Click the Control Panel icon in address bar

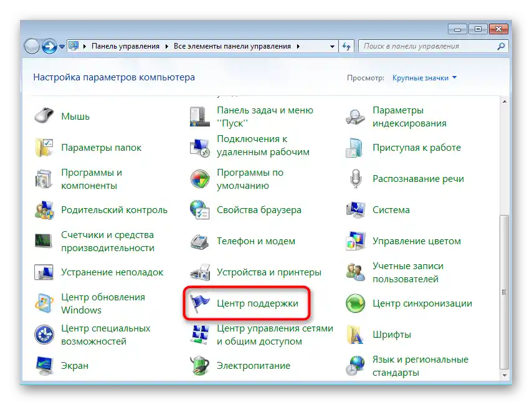tap(74, 46)
